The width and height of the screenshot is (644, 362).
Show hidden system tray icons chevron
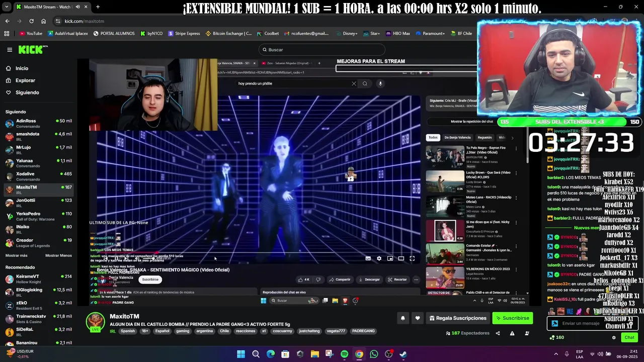pyautogui.click(x=556, y=354)
